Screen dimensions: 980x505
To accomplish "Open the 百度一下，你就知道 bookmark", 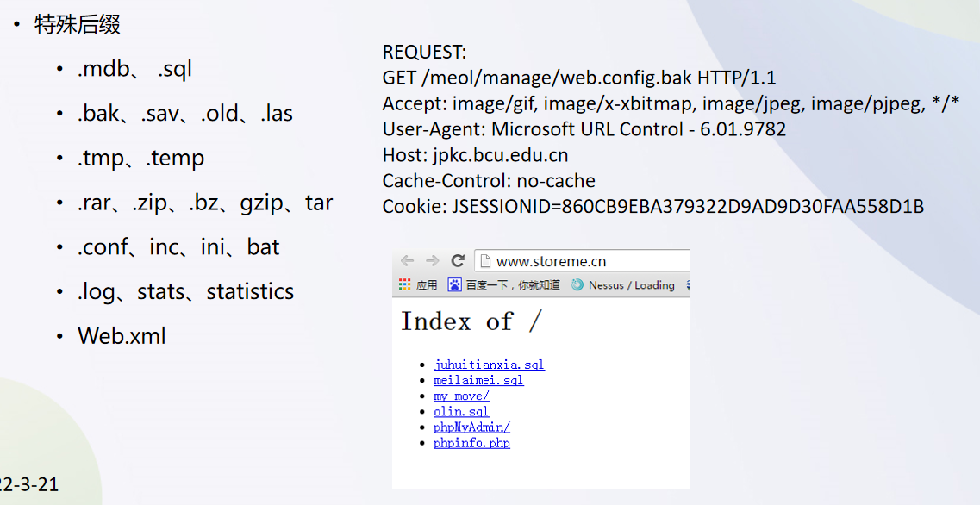I will (x=513, y=285).
